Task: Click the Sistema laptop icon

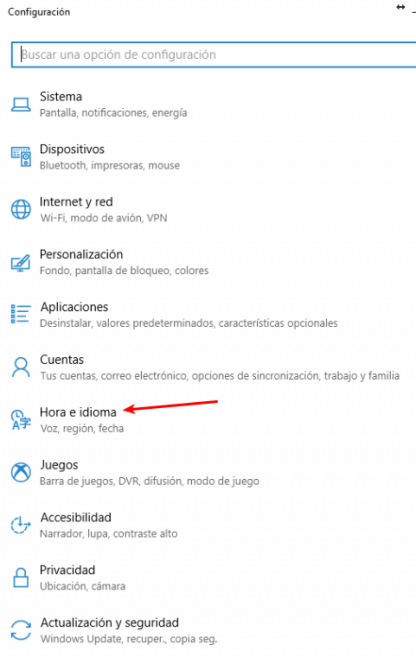Action: [x=21, y=104]
